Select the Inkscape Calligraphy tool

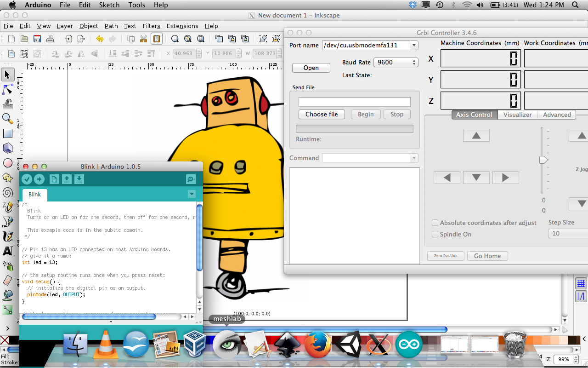[8, 236]
